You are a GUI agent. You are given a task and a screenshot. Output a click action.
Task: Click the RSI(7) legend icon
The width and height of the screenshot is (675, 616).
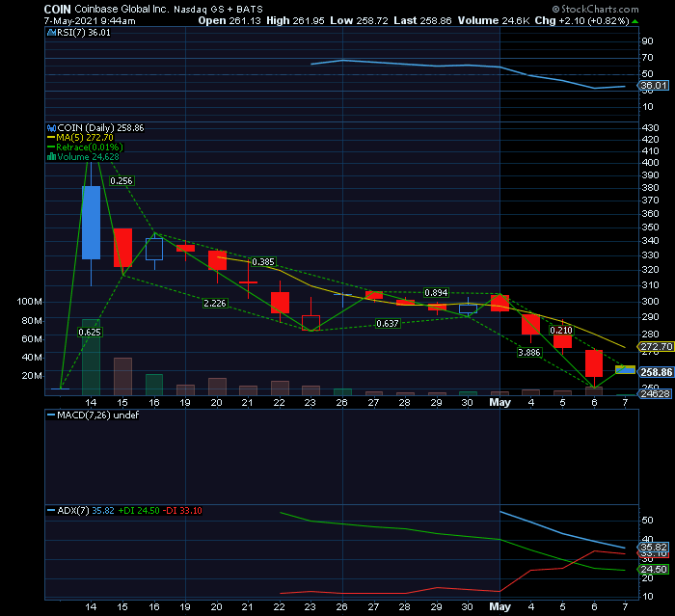51,32
